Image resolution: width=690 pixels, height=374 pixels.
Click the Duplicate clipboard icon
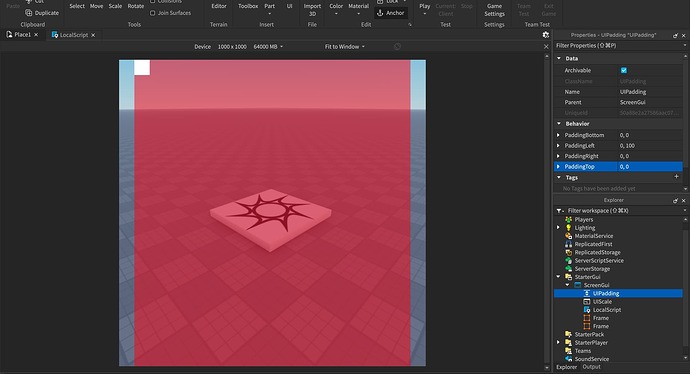29,13
